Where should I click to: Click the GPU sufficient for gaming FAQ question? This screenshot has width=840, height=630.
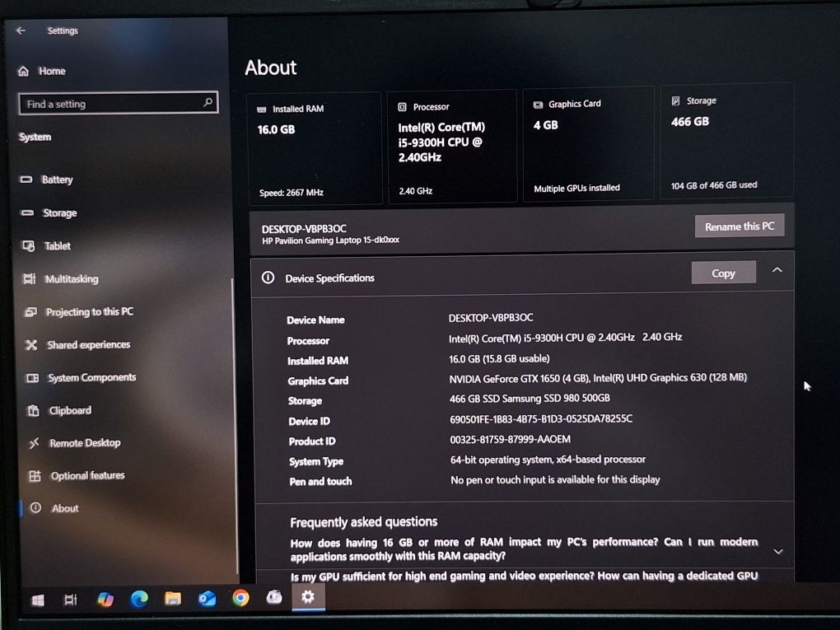(x=524, y=576)
